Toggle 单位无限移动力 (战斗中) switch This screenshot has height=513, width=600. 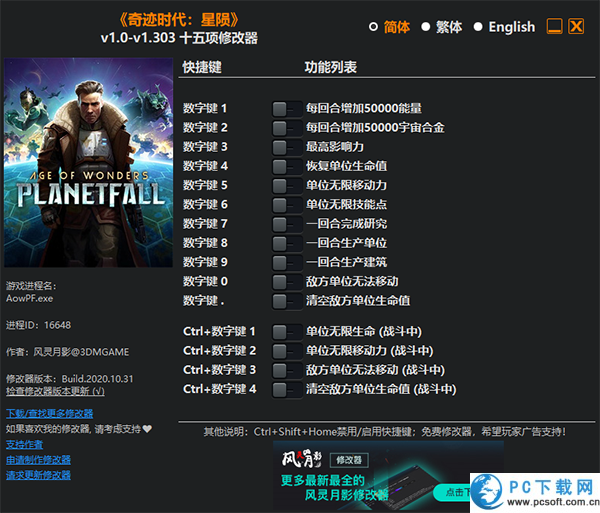click(287, 351)
